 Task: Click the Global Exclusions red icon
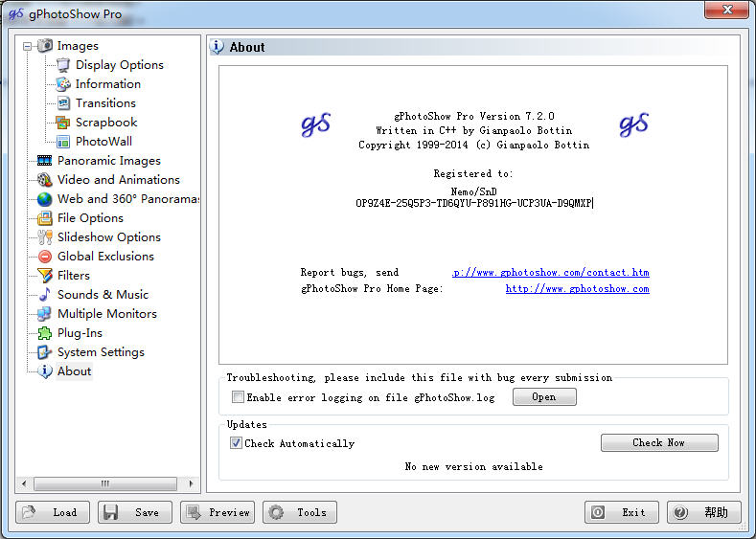coord(45,257)
